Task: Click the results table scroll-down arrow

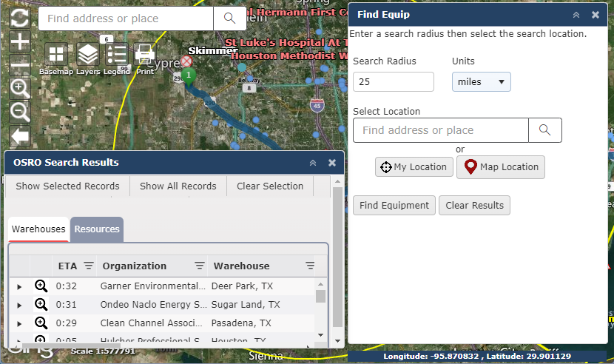Action: tap(321, 335)
